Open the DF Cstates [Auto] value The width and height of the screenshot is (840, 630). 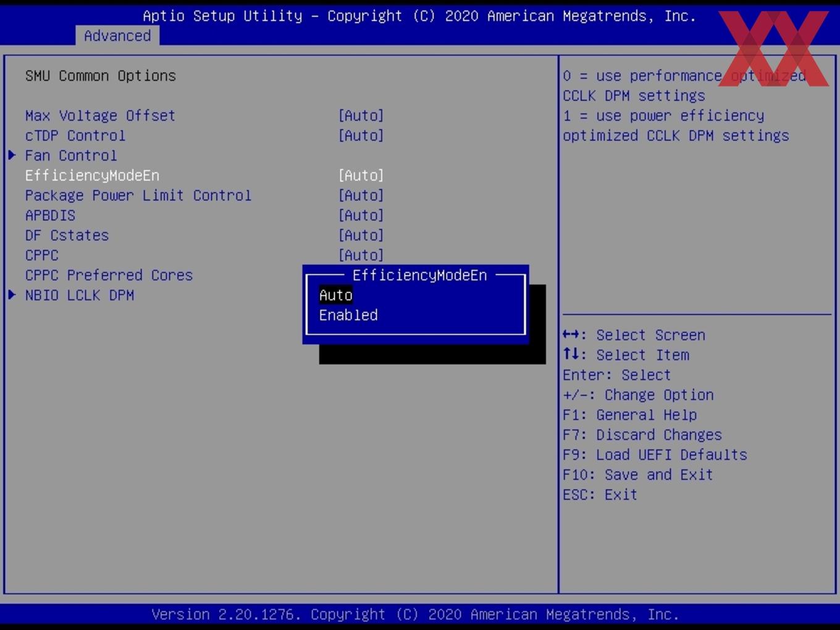pos(361,235)
